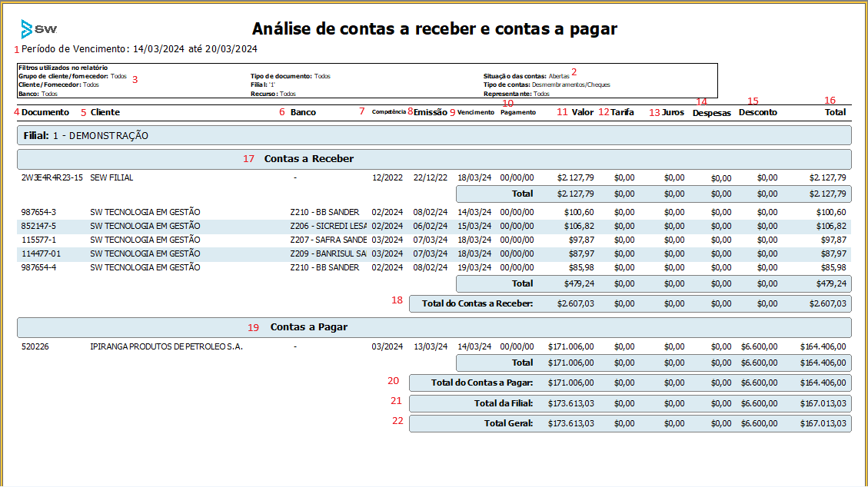The image size is (868, 487).
Task: Click the 'Representante: Todos' filter line
Action: [516, 94]
